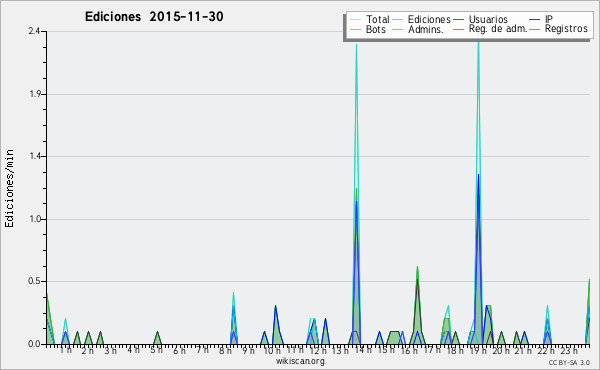
Task: Click the '14 h' x-axis label
Action: coord(363,350)
